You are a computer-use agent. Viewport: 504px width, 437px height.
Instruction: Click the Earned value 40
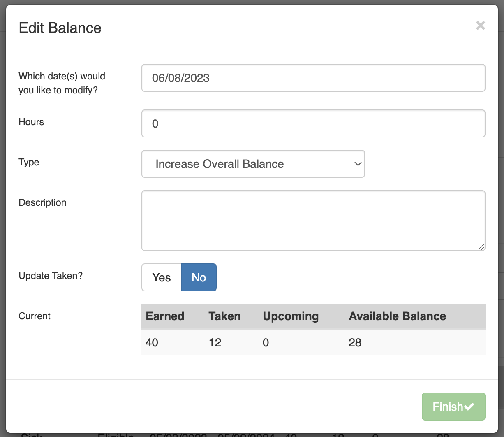(x=152, y=342)
